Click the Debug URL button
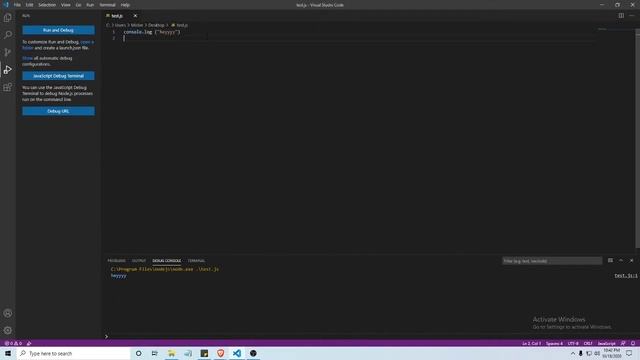Image resolution: width=640 pixels, height=360 pixels. 58,111
